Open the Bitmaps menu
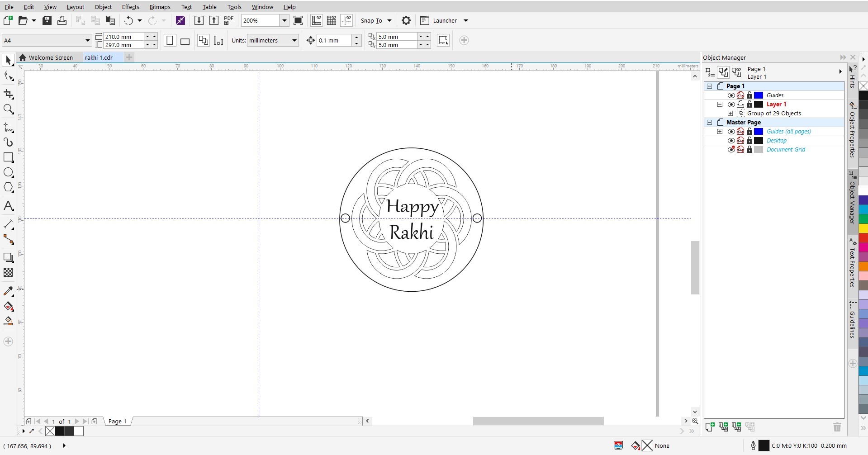Screen dimensions: 868x455 [x=160, y=7]
